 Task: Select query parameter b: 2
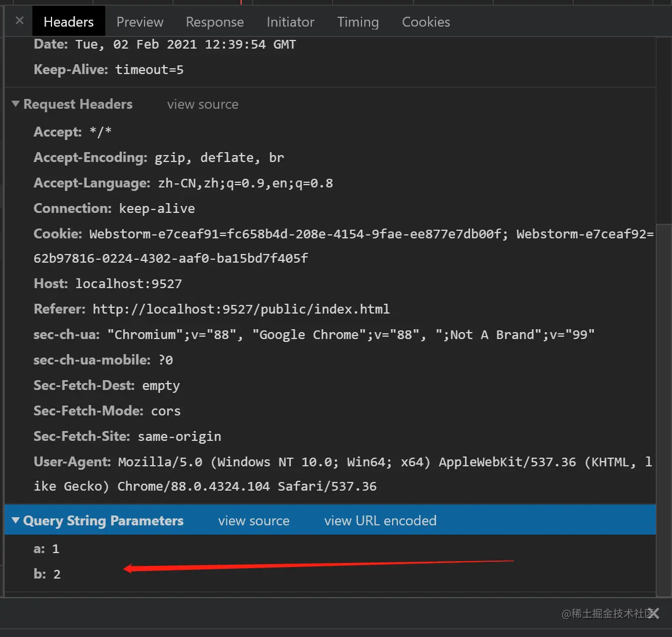[x=47, y=574]
